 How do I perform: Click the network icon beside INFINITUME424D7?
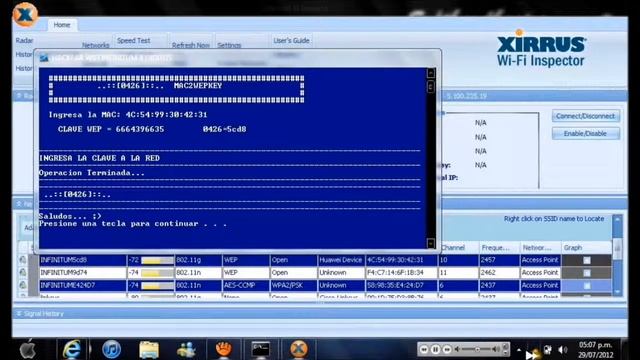coord(23,285)
